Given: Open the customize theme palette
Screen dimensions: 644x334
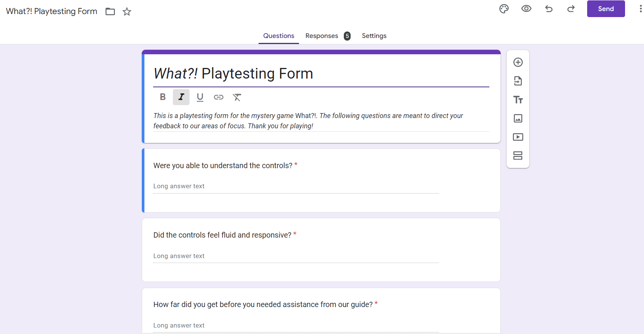Looking at the screenshot, I should point(504,9).
